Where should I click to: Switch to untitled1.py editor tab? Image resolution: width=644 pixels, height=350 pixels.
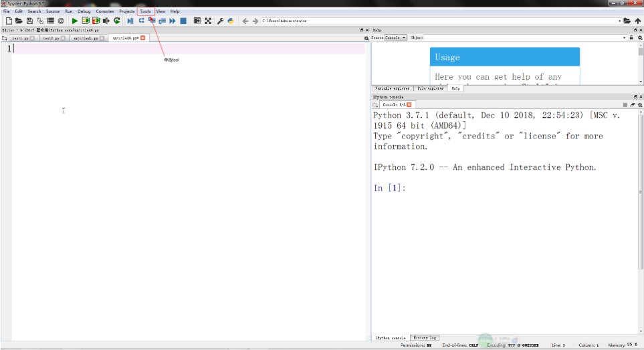[86, 37]
